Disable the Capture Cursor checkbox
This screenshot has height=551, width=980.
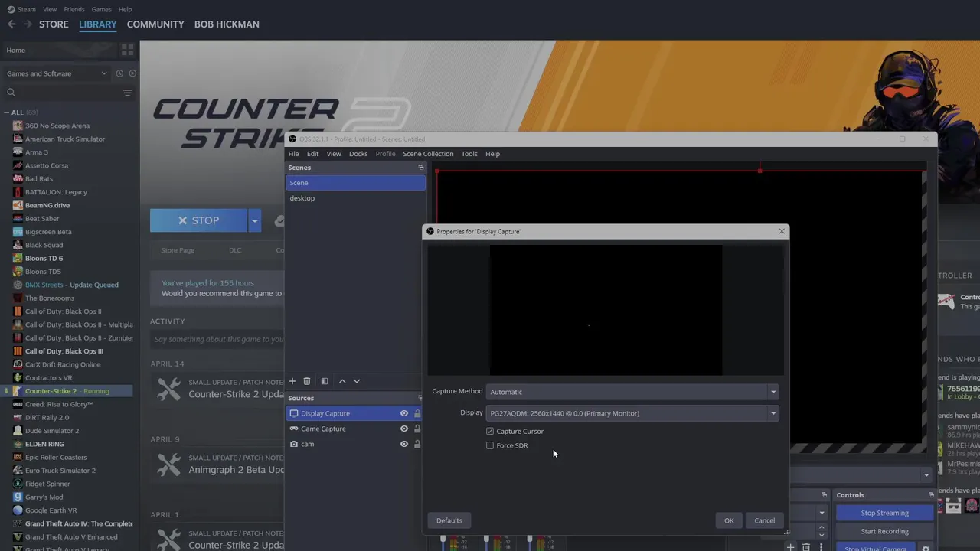[490, 431]
